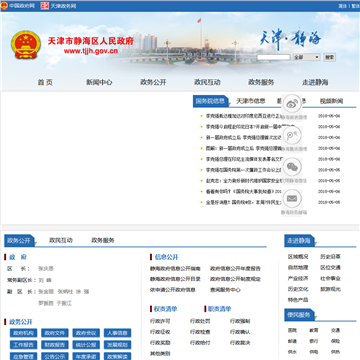Open 其他类别 link

[x=160, y=354]
